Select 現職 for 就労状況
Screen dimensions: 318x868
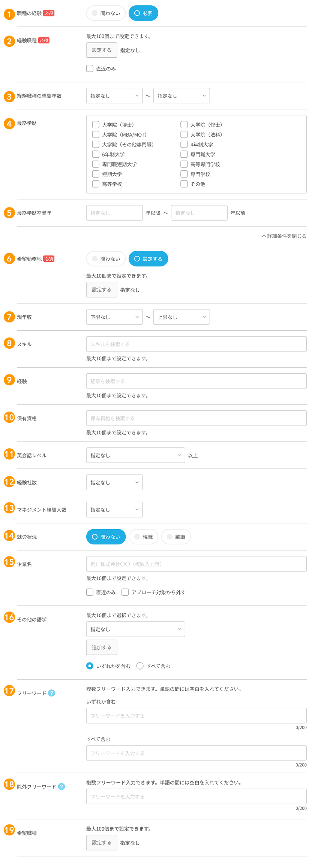coord(143,537)
